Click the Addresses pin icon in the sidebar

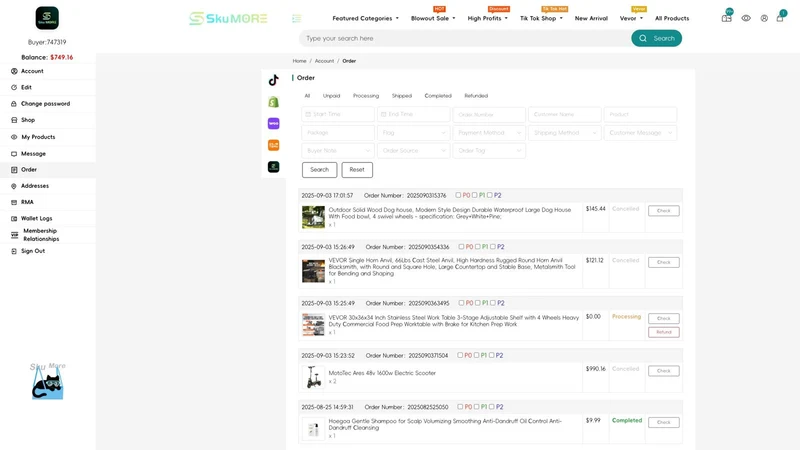click(x=14, y=186)
